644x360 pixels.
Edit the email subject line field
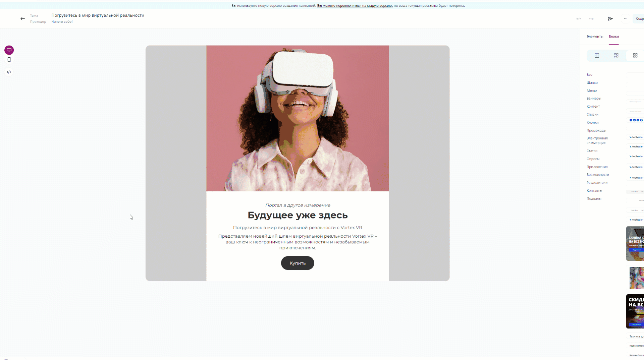tap(98, 15)
